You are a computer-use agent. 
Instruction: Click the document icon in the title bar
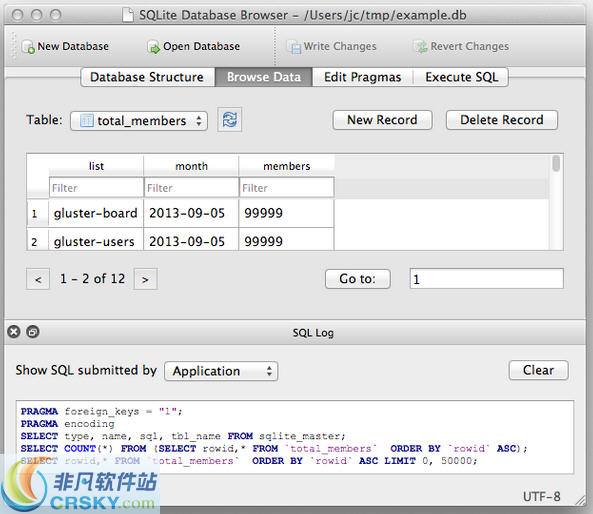point(128,15)
